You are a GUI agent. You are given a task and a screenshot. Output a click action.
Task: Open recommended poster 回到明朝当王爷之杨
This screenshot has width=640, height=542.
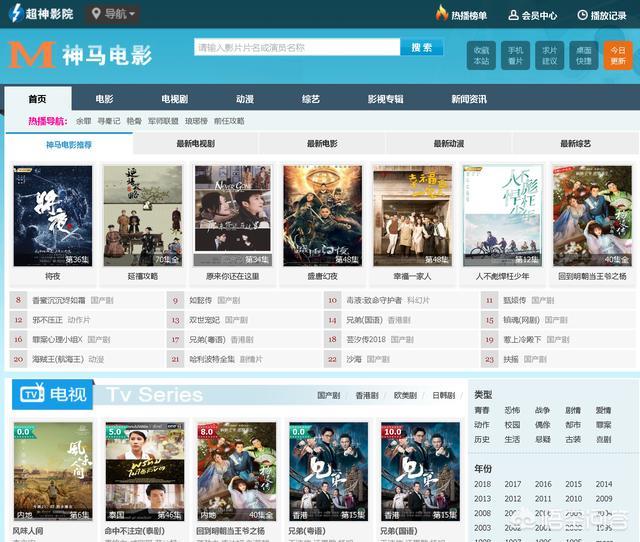(x=592, y=216)
